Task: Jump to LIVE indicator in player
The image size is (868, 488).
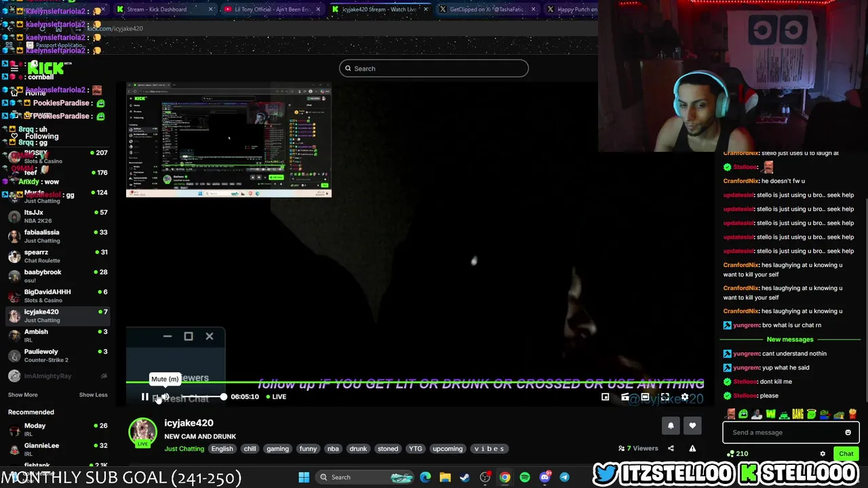Action: pos(276,396)
